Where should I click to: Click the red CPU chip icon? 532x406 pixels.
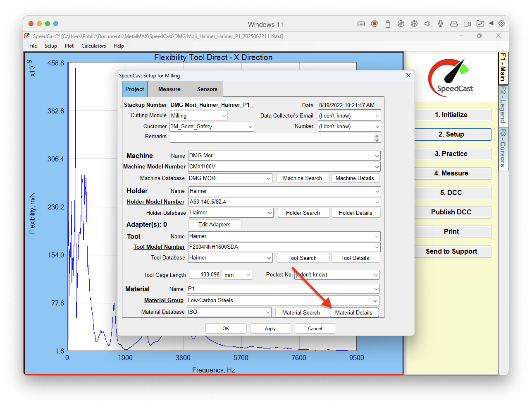[x=375, y=24]
